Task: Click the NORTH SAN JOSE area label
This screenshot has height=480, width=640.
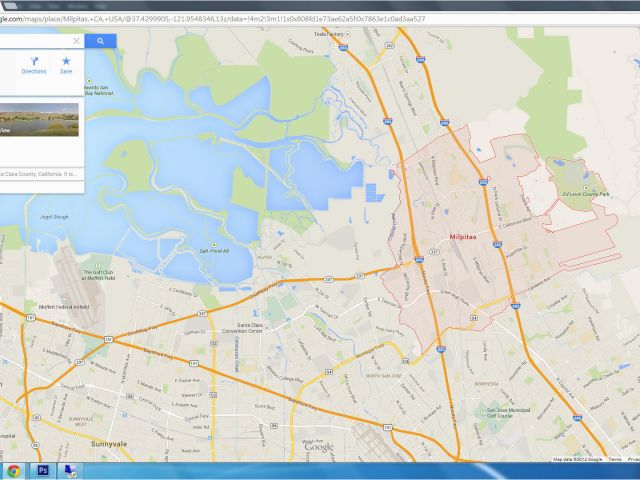Action: (x=382, y=376)
